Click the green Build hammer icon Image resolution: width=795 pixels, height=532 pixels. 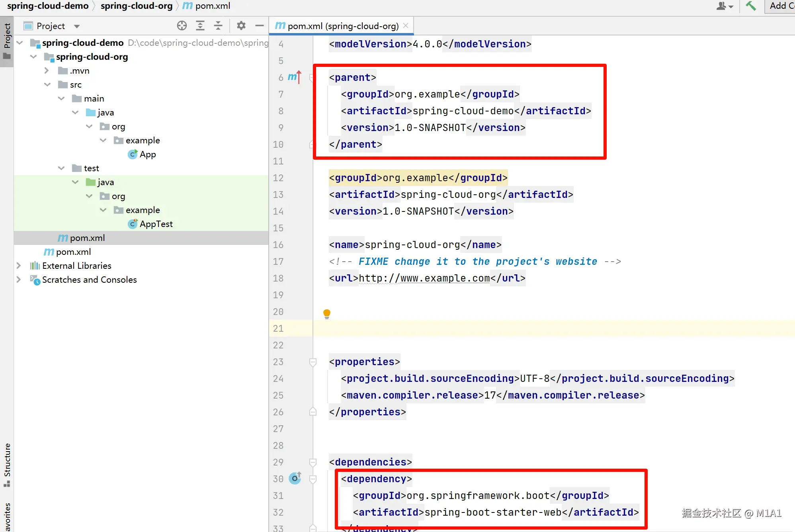[x=750, y=6]
